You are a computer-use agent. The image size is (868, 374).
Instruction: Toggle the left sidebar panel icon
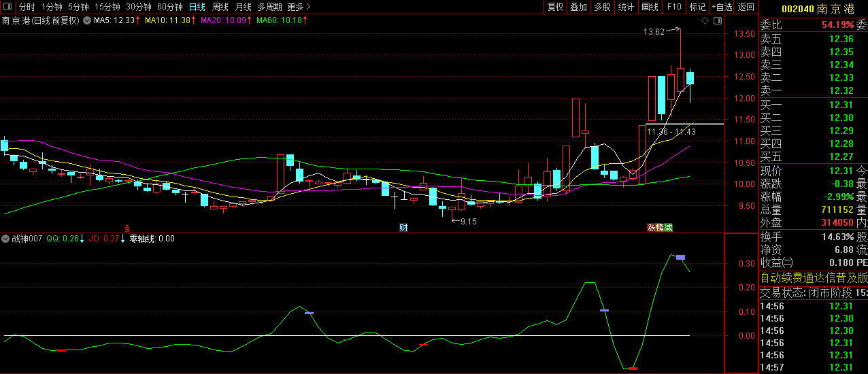7,7
